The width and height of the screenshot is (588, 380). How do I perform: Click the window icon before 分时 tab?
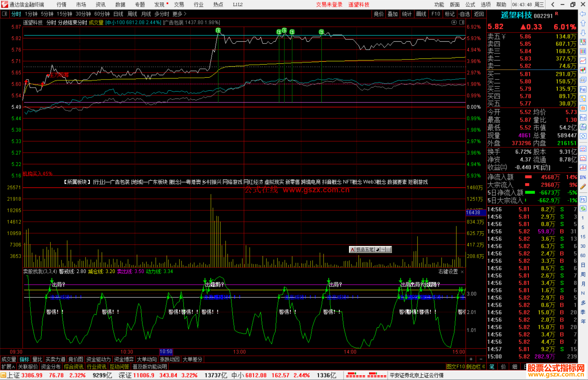(5, 14)
